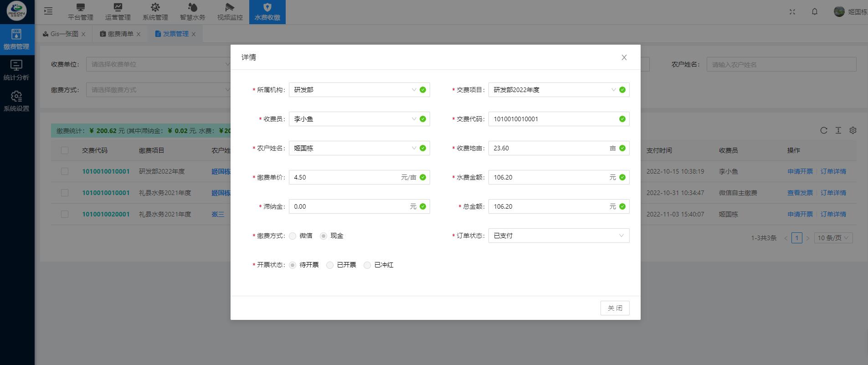868x365 pixels.
Task: Choose the 已冲红 radio option
Action: pyautogui.click(x=367, y=265)
